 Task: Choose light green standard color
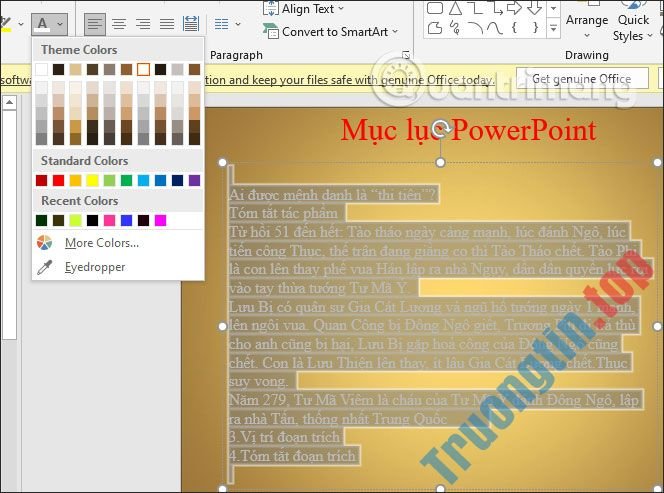(x=110, y=180)
